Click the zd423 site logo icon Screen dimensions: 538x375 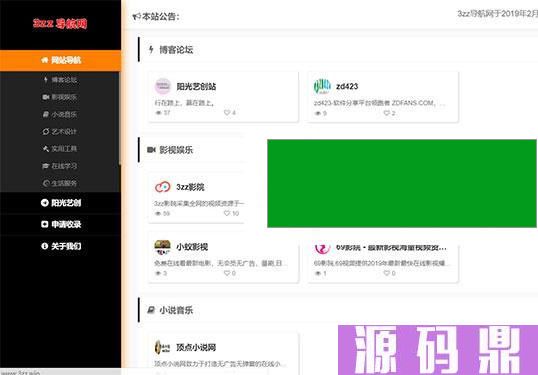tap(322, 86)
